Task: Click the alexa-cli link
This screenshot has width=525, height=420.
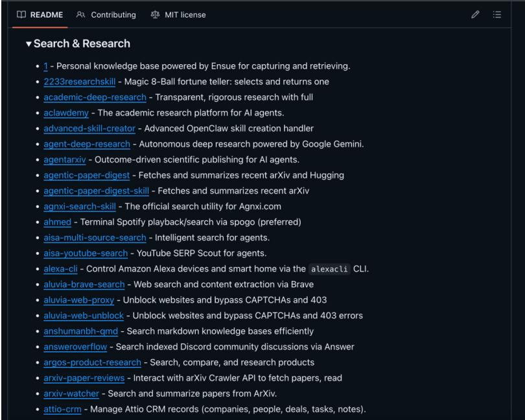Action: pos(60,269)
